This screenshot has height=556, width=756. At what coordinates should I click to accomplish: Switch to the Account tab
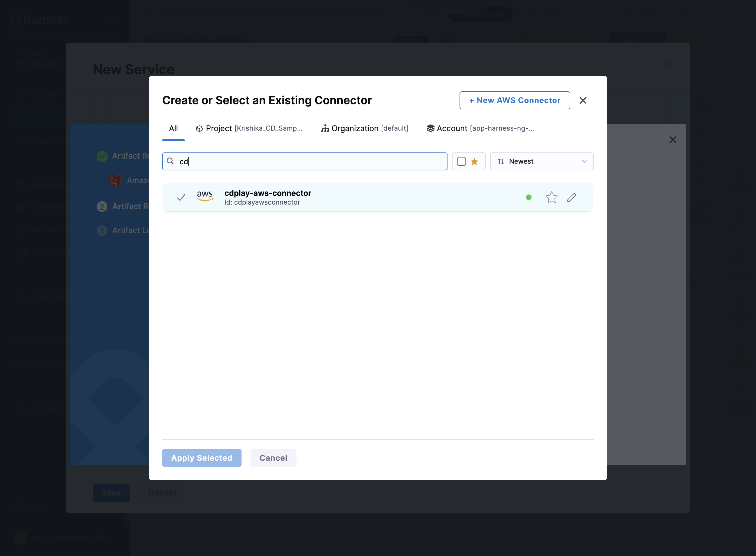coord(481,129)
